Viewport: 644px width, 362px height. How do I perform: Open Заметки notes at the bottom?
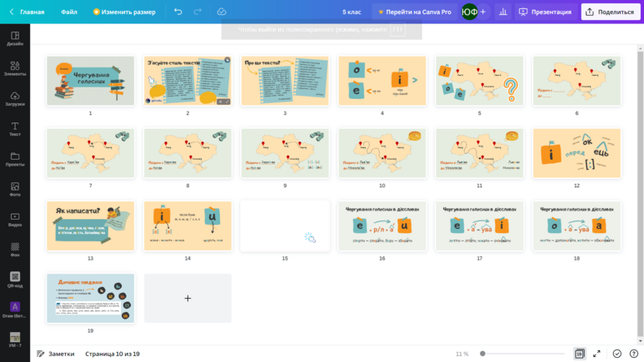(x=56, y=354)
